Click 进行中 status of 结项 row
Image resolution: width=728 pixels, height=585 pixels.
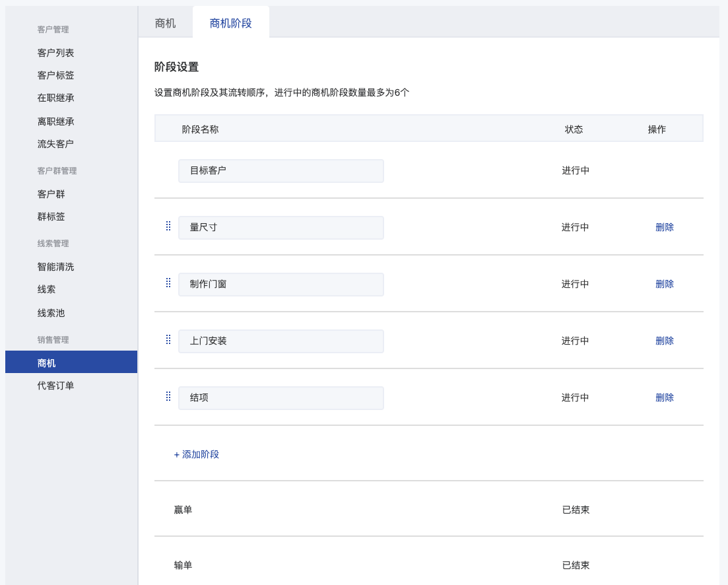click(x=576, y=397)
